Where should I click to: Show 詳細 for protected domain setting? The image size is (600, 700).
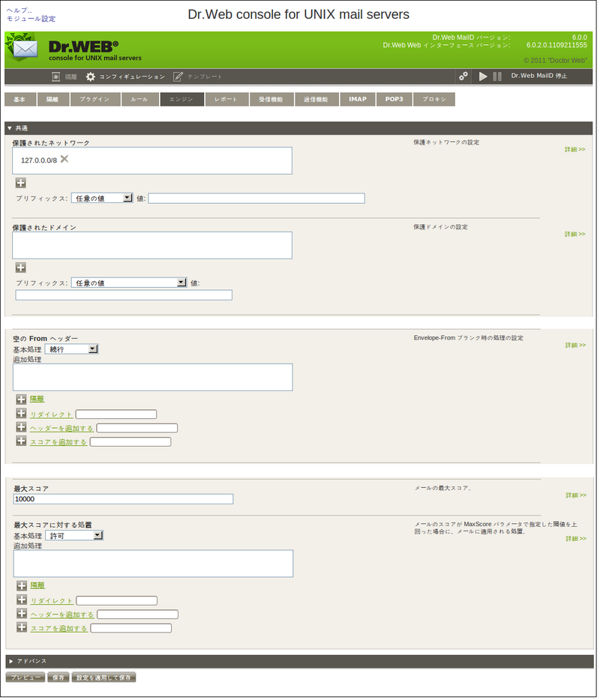point(575,234)
